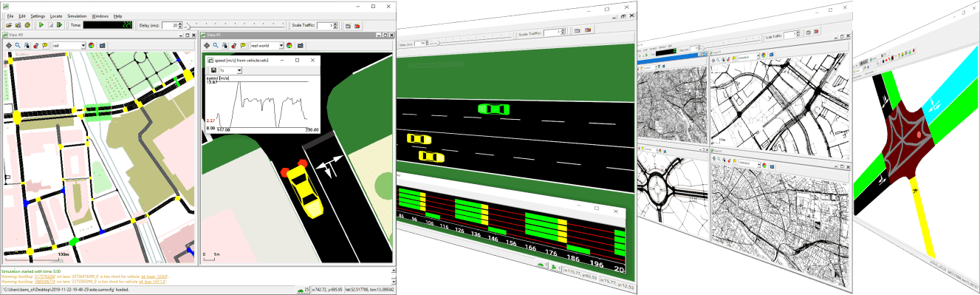Open the Settings menu

(x=38, y=16)
